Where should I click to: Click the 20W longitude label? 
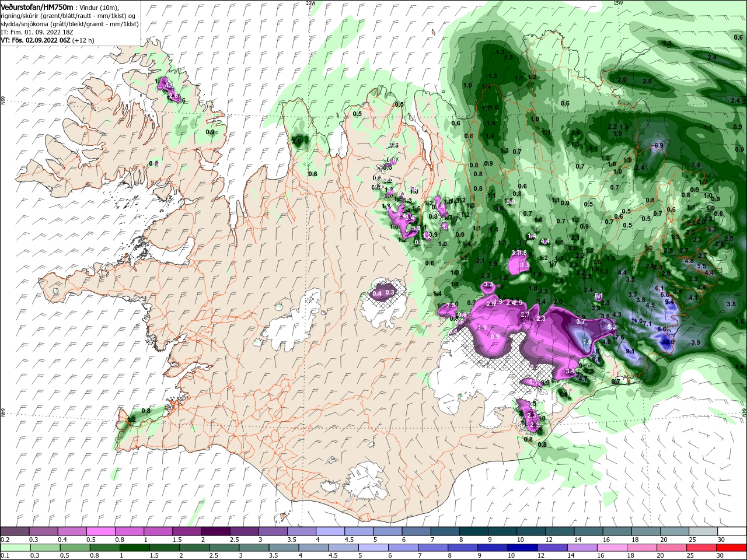[310, 2]
